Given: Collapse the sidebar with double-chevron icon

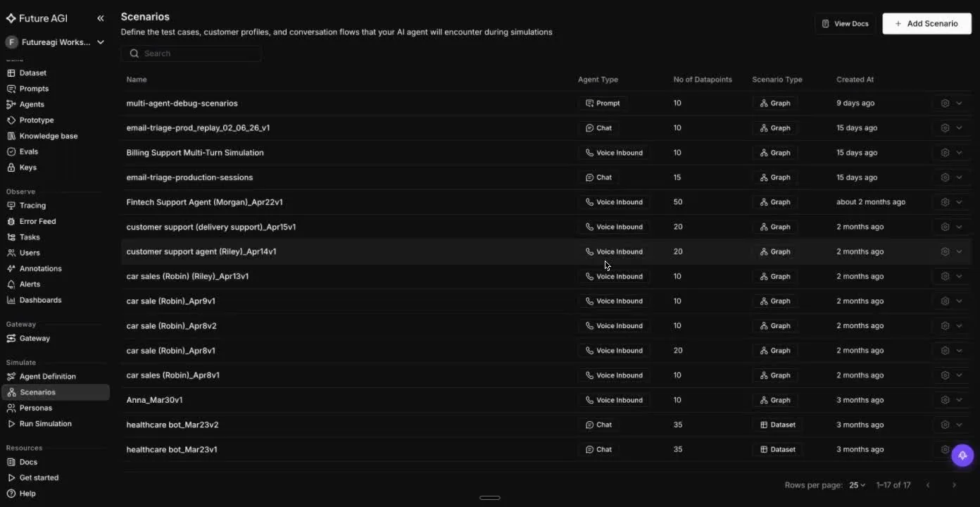Looking at the screenshot, I should click(100, 18).
